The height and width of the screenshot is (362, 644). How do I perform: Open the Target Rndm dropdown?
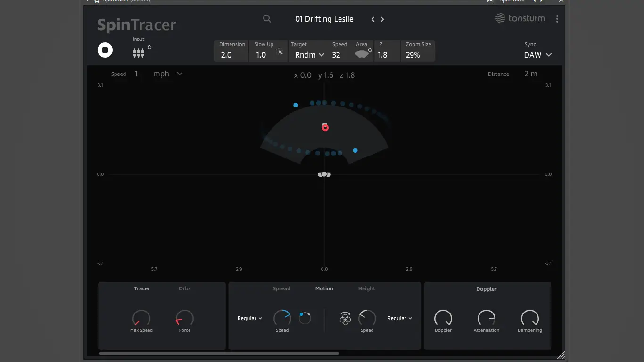pos(309,55)
